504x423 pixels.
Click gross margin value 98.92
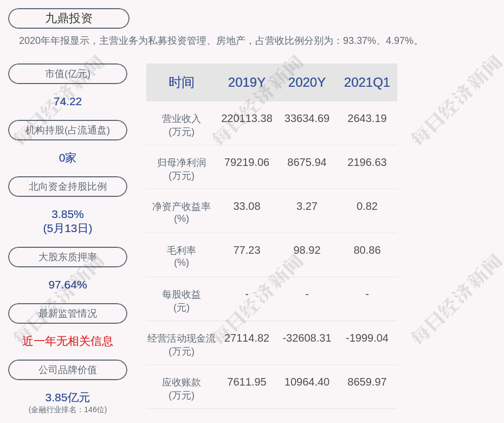[307, 250]
